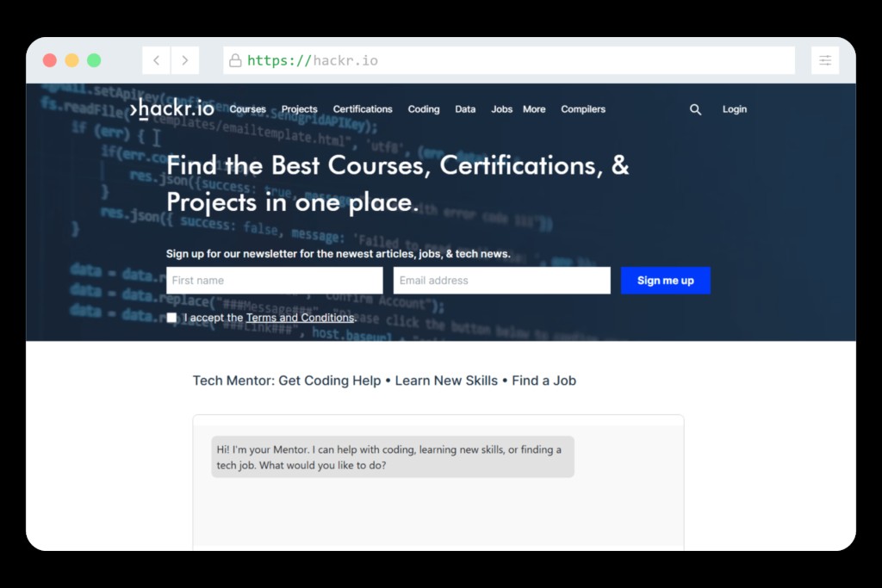Viewport: 882px width, 588px height.
Task: Open the Coding menu
Action: (x=424, y=109)
